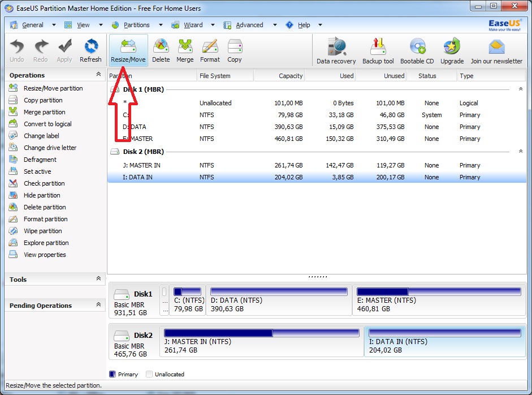Click Convert to logical operation

click(40, 124)
